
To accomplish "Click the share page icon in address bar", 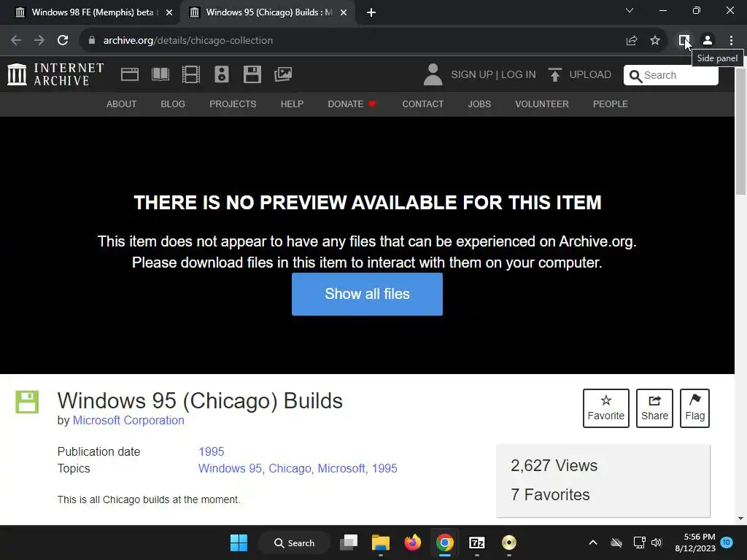I will [x=632, y=41].
